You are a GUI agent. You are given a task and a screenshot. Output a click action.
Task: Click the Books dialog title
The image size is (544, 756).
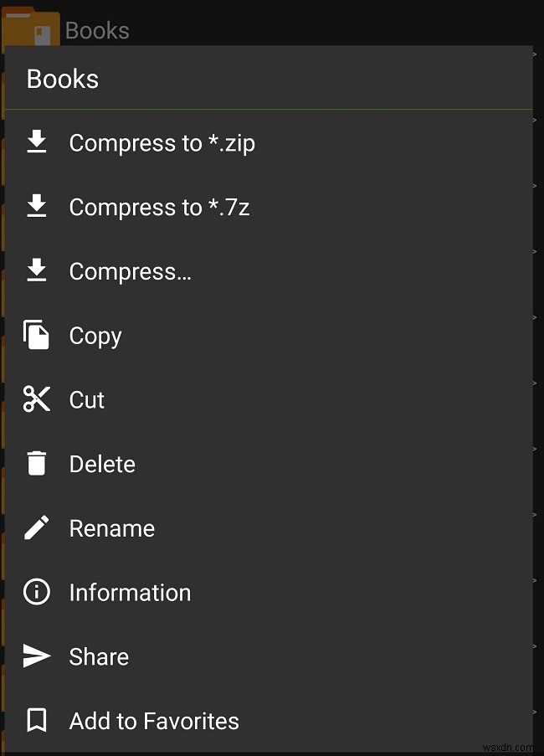[x=62, y=78]
